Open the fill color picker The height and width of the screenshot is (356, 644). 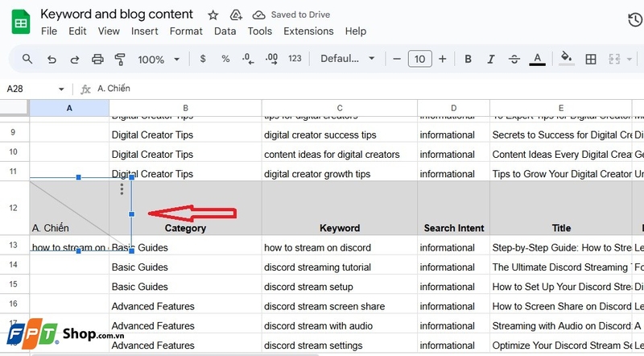[x=567, y=58]
